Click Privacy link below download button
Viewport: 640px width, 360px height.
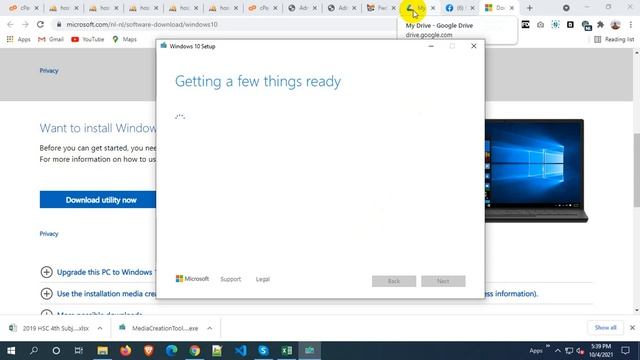tap(49, 234)
